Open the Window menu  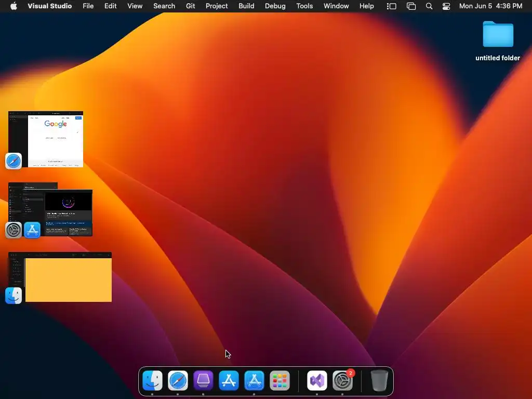point(336,6)
